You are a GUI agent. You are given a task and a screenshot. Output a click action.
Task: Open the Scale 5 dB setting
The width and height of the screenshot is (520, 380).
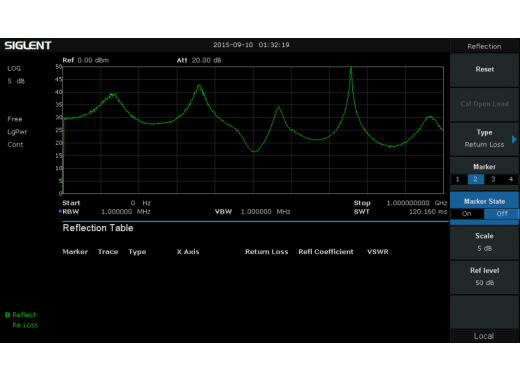pyautogui.click(x=484, y=242)
